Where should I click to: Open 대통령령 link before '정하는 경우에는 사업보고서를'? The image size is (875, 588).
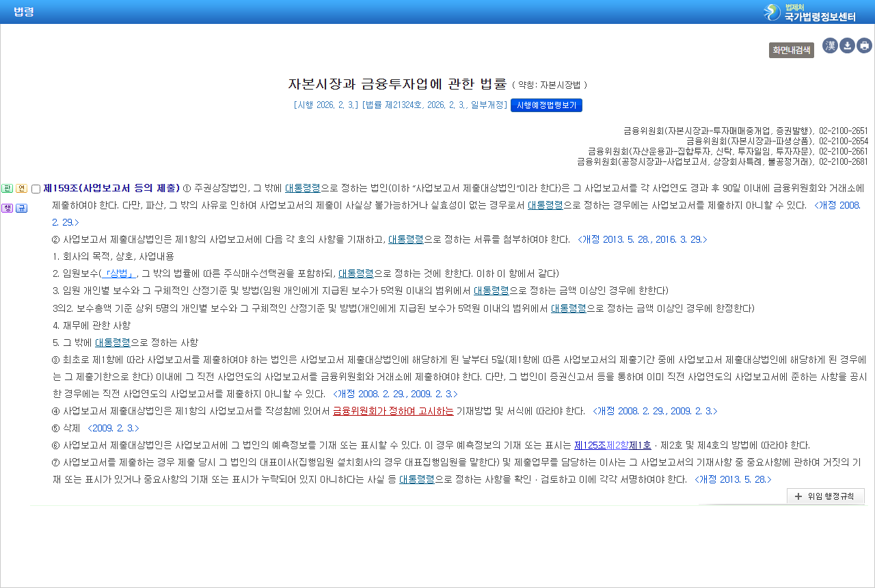pyautogui.click(x=545, y=204)
